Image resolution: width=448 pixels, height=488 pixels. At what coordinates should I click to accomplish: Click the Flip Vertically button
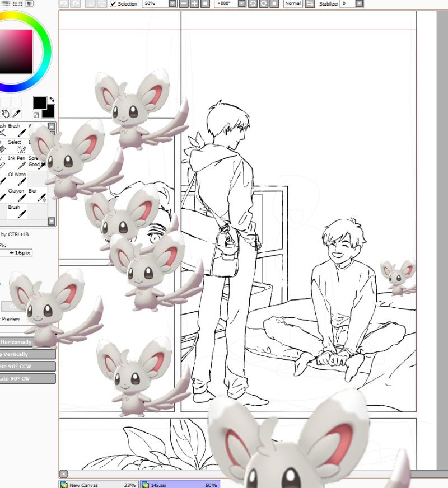(x=27, y=354)
